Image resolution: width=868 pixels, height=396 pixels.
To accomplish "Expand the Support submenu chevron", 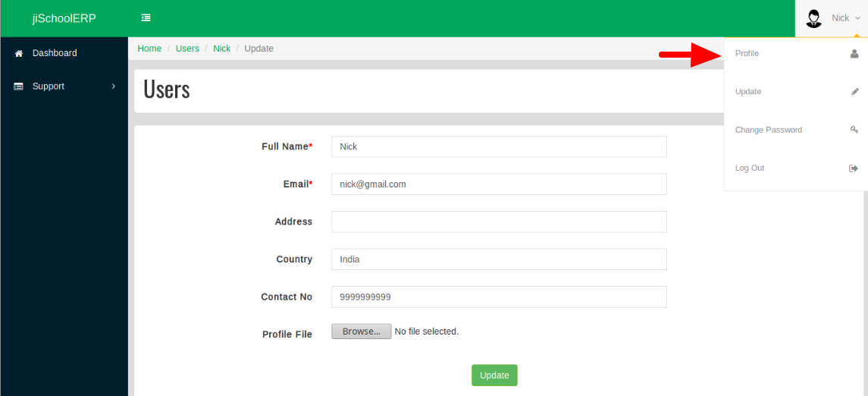I will pos(114,86).
